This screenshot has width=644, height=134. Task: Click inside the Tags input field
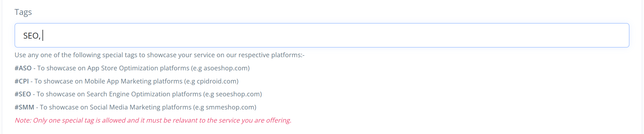(x=320, y=35)
